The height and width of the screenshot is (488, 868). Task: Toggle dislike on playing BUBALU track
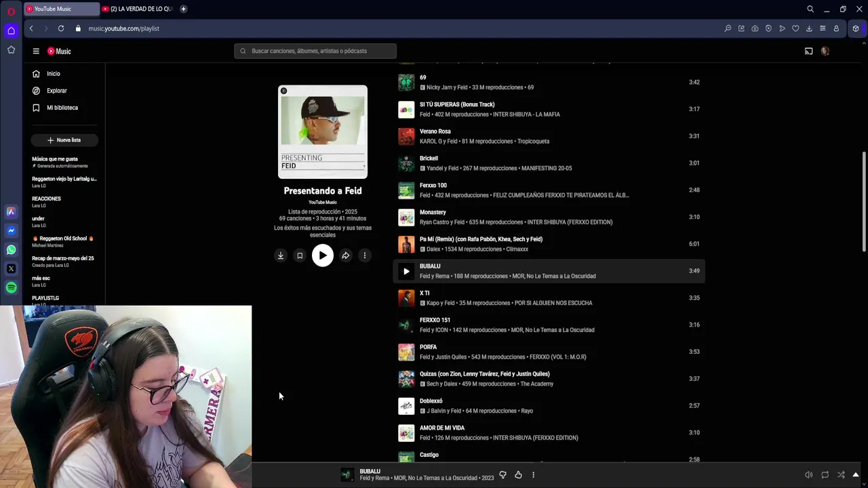point(502,475)
